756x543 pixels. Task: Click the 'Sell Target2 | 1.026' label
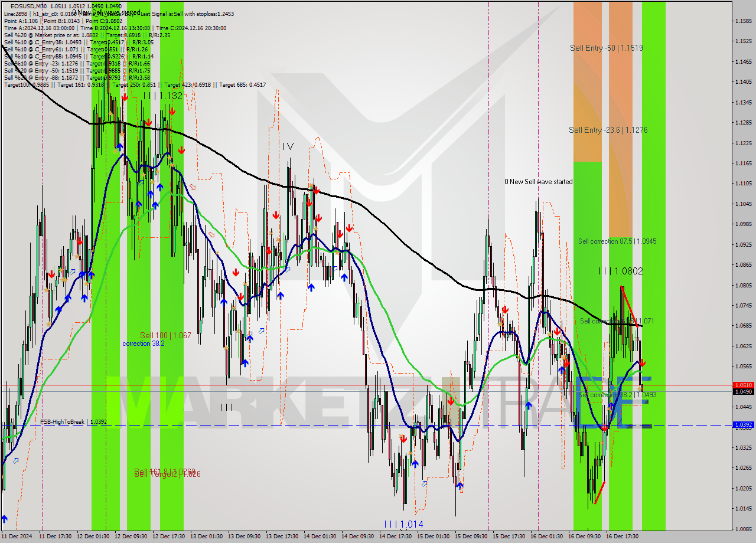(167, 474)
